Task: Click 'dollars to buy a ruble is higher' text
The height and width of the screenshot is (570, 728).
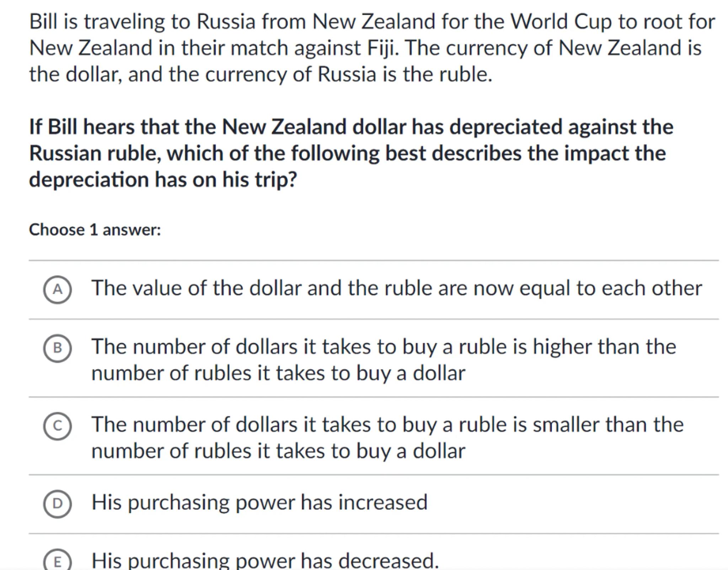Action: [384, 346]
